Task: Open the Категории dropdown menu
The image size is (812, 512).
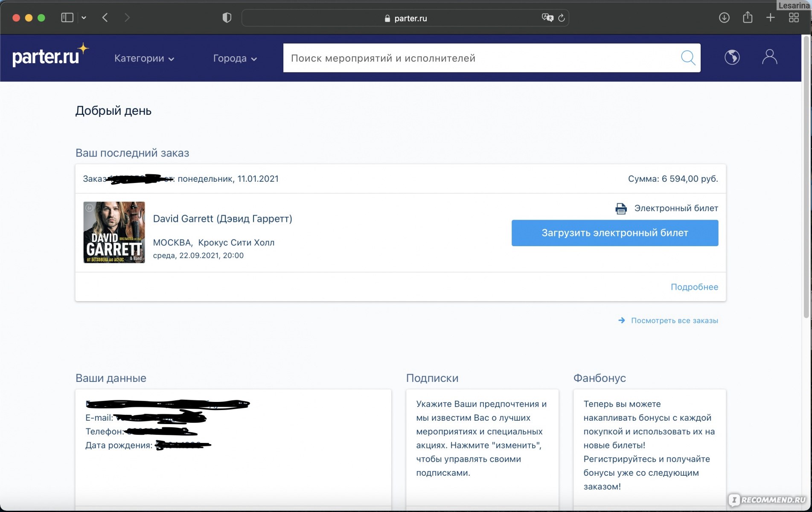Action: tap(144, 58)
